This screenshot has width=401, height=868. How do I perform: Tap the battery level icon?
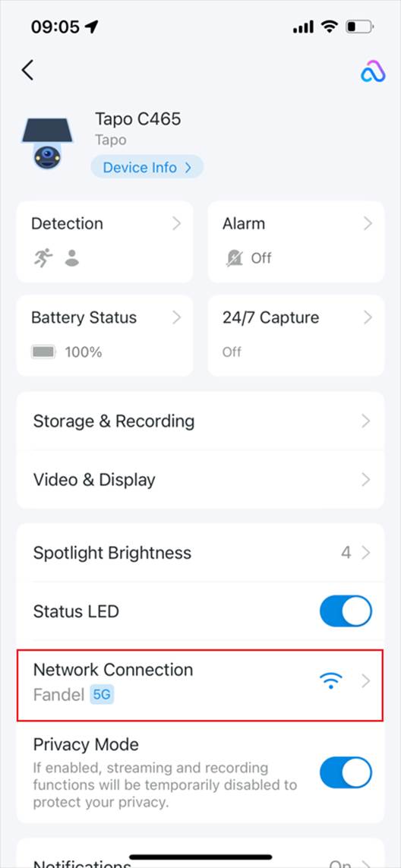click(x=43, y=352)
